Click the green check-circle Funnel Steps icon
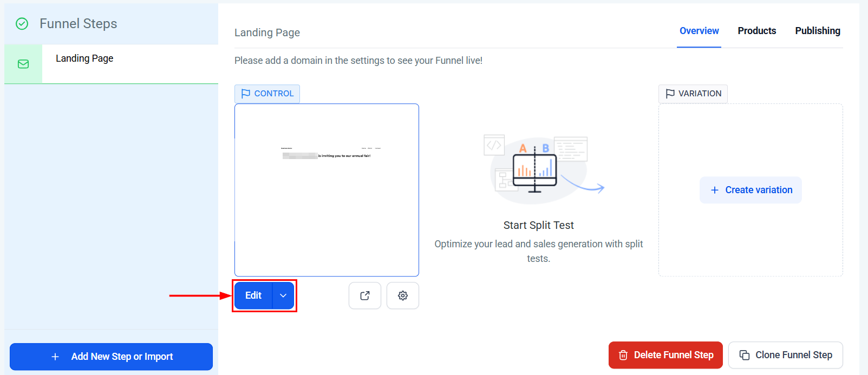 (22, 24)
